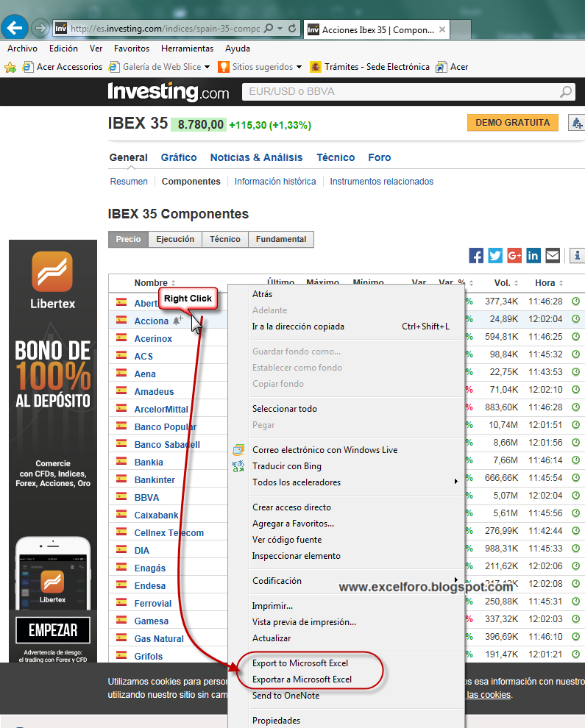This screenshot has height=728, width=585.
Task: Switch to the Gráfico tab
Action: (x=179, y=157)
